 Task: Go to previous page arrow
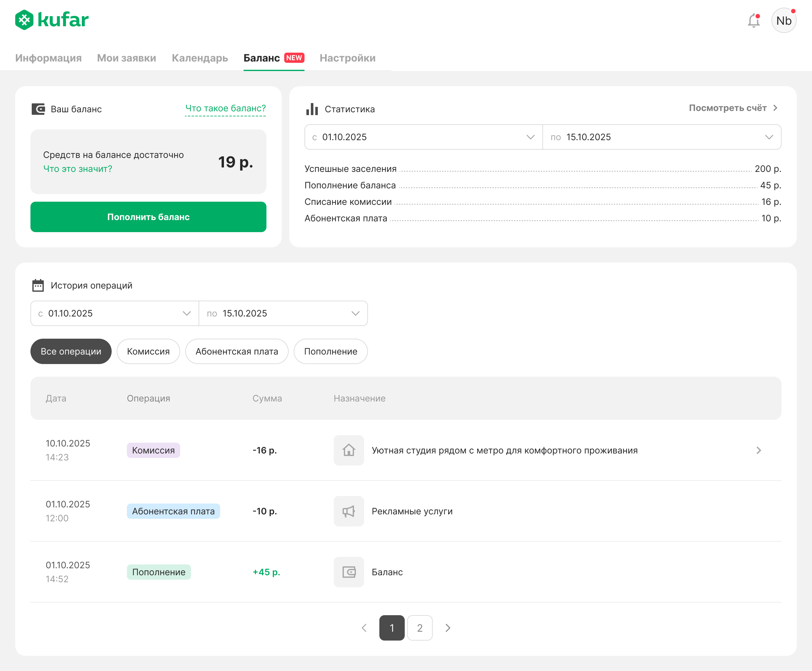pyautogui.click(x=364, y=628)
